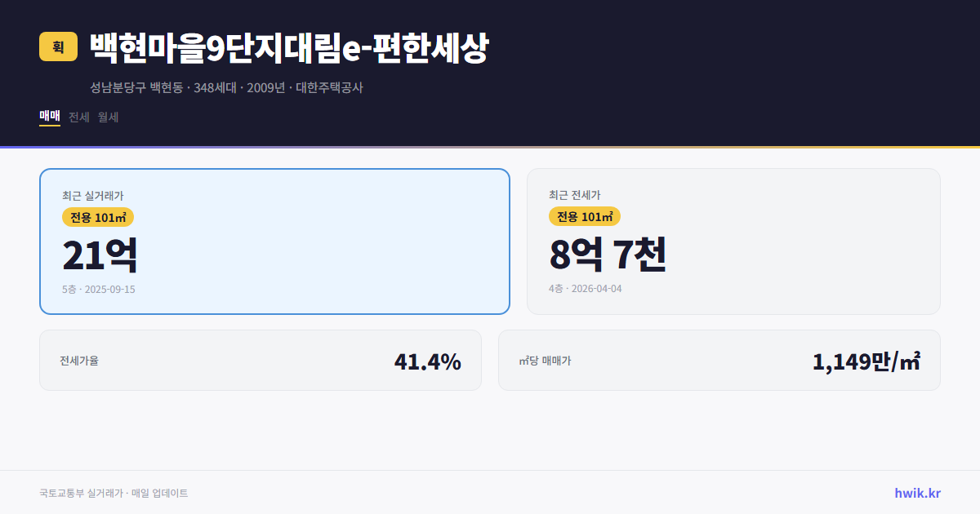Click the 41.4% ratio value

coord(428,360)
